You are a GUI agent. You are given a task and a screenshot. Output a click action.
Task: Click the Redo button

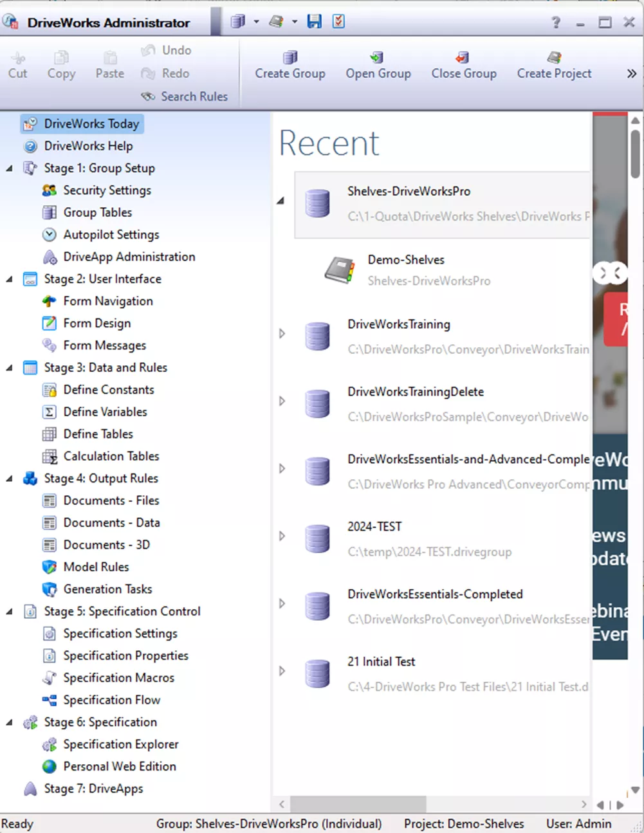tap(165, 73)
